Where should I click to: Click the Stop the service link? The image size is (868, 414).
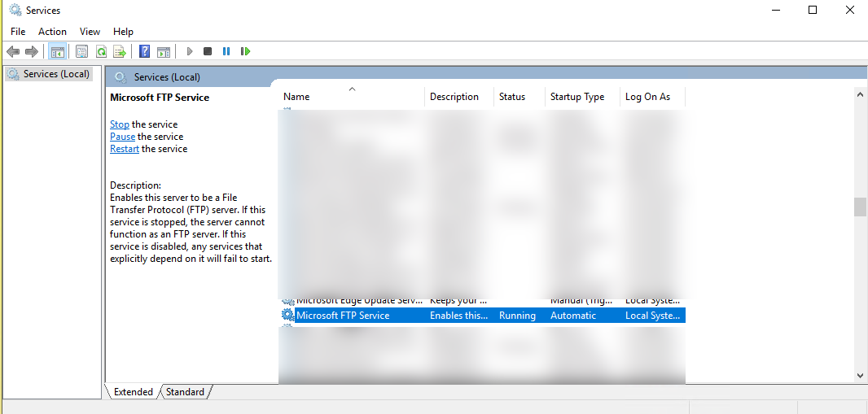(x=120, y=124)
